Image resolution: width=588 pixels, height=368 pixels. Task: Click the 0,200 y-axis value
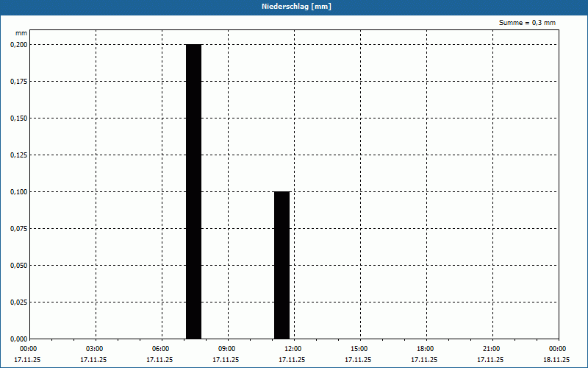pos(19,44)
